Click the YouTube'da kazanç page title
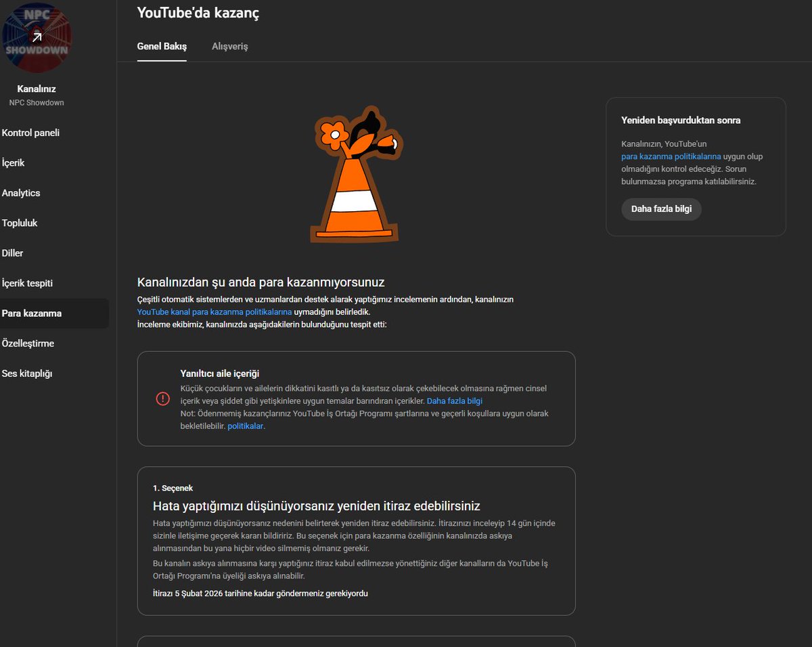812x647 pixels. 198,12
